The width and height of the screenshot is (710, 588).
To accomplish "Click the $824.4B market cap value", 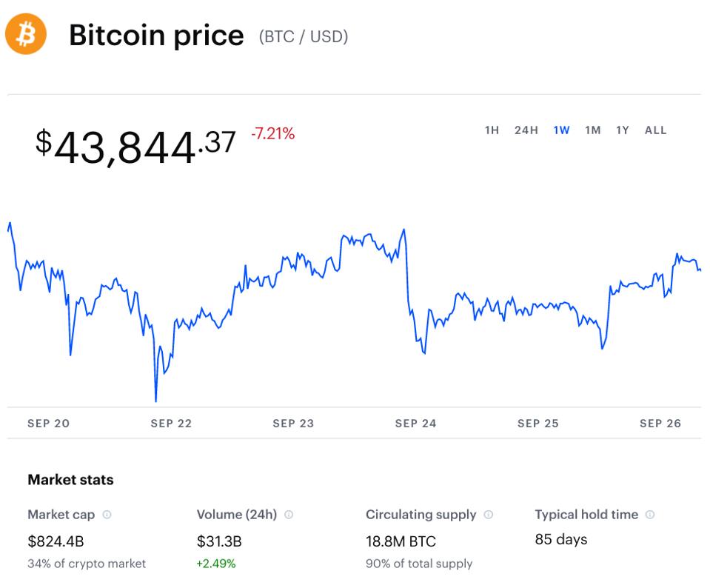I will (56, 541).
